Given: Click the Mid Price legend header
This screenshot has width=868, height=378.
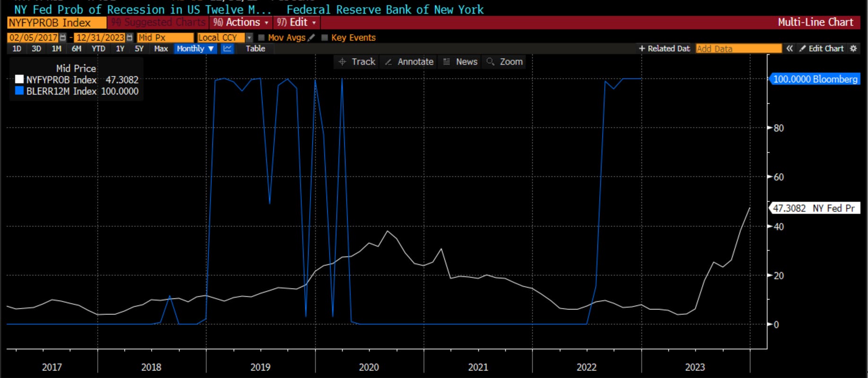Looking at the screenshot, I should [x=76, y=68].
